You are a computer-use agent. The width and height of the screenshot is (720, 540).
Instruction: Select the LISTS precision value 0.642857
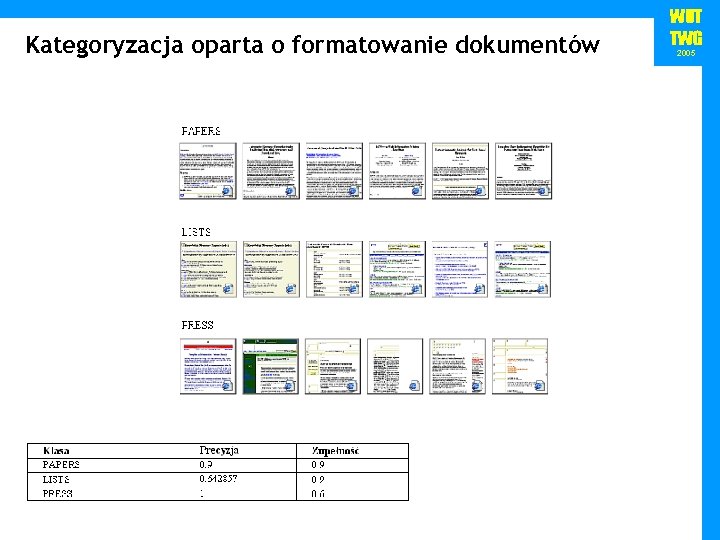tap(218, 478)
